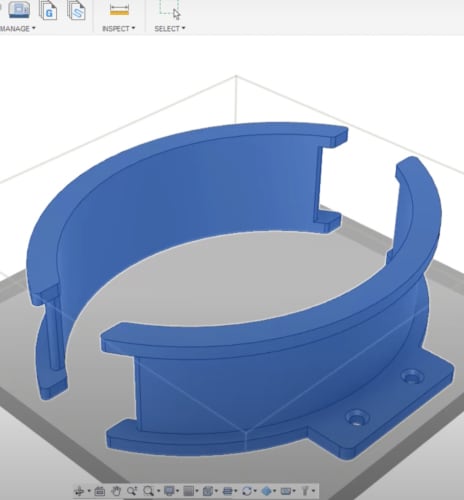The height and width of the screenshot is (500, 464).
Task: Open the Machine Library icon in Manage
Action: [18, 9]
